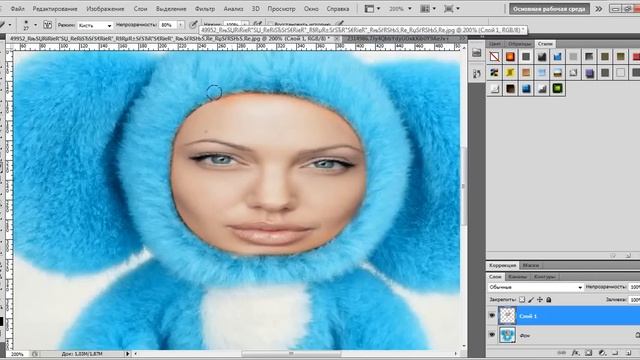Expand more workspaces double-chevron
This screenshot has height=360, width=640.
598,9
